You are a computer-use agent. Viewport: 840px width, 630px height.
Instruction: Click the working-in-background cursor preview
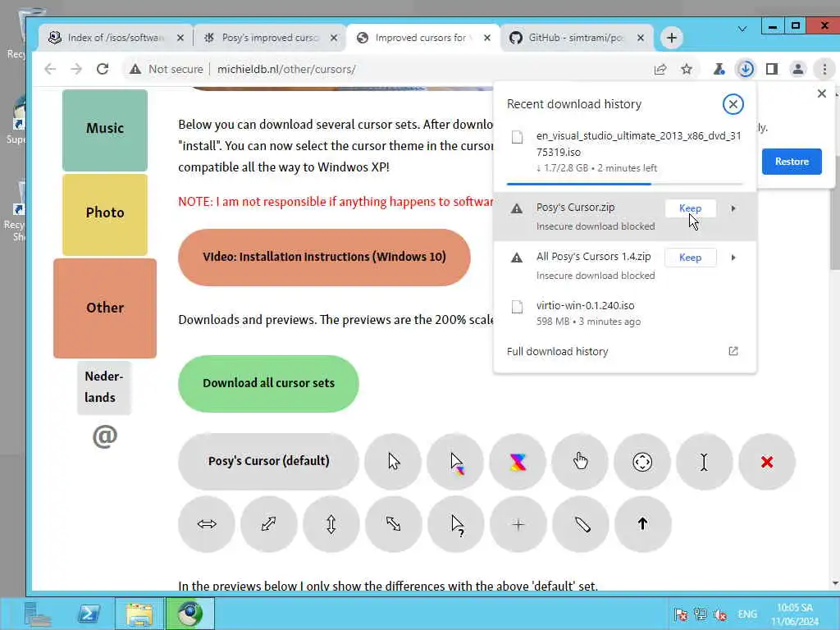[455, 461]
